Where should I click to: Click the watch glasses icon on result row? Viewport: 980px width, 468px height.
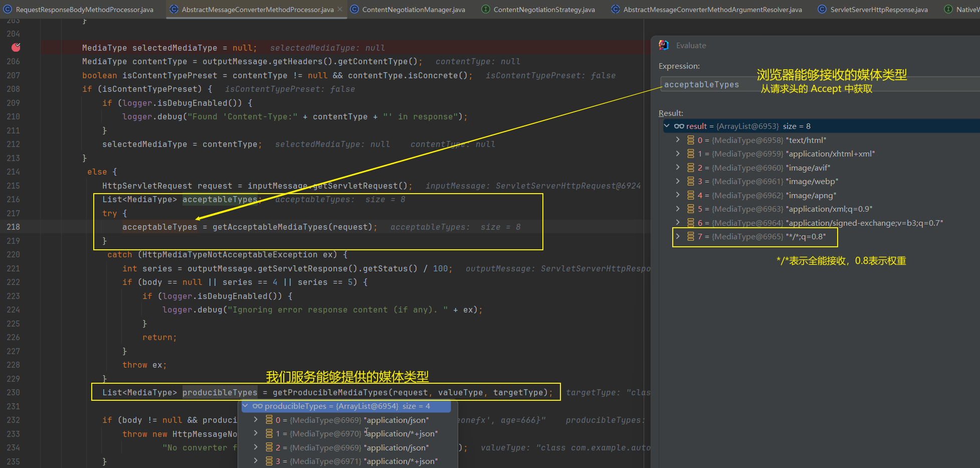pos(679,126)
